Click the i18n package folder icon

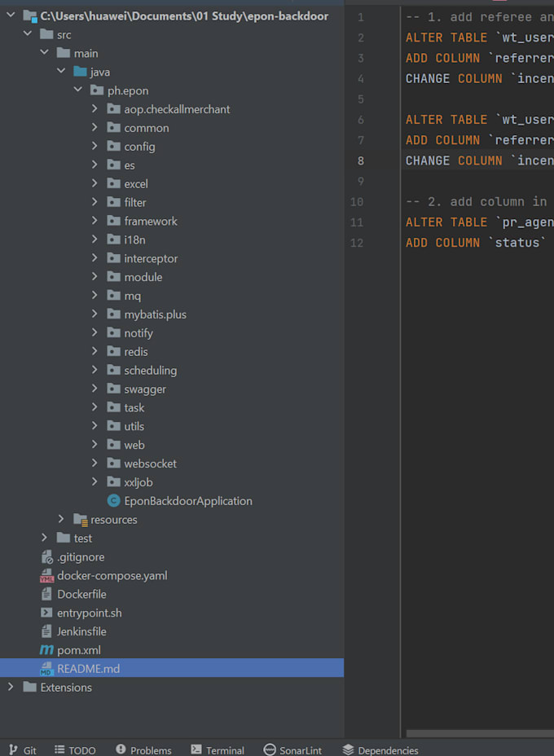[113, 240]
